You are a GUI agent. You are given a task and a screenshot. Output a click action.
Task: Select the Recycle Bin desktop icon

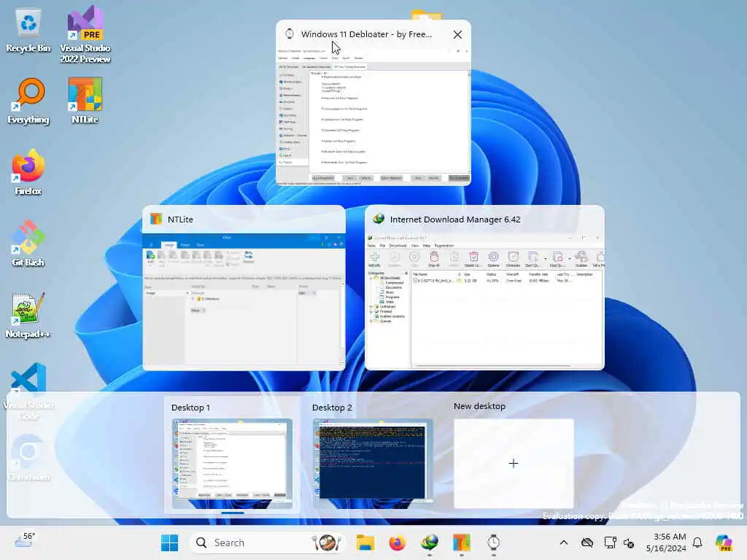tap(28, 31)
